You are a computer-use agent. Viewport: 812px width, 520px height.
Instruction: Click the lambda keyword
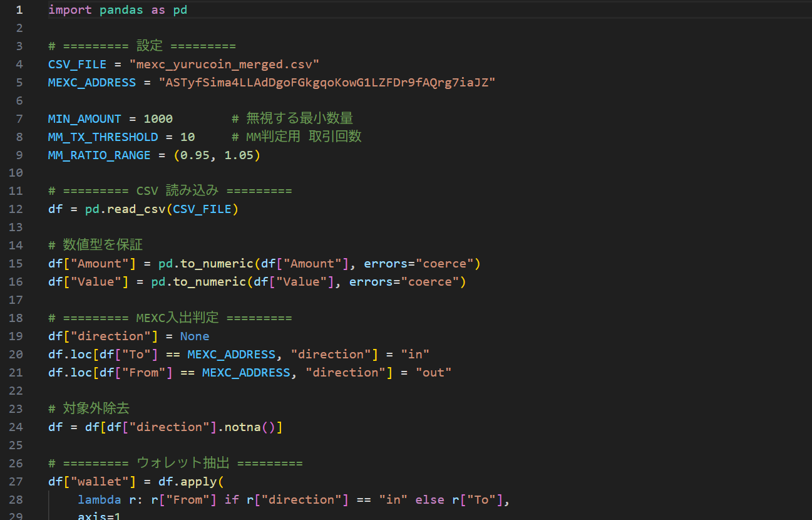(x=99, y=499)
